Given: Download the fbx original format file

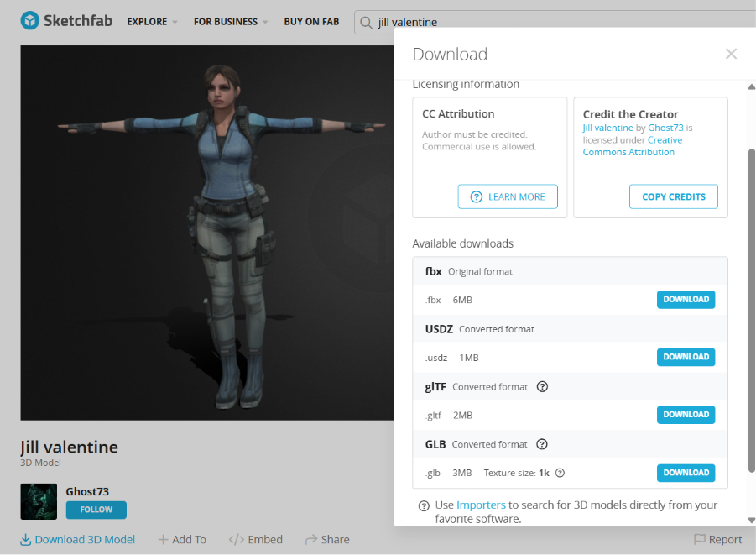Looking at the screenshot, I should pyautogui.click(x=686, y=299).
